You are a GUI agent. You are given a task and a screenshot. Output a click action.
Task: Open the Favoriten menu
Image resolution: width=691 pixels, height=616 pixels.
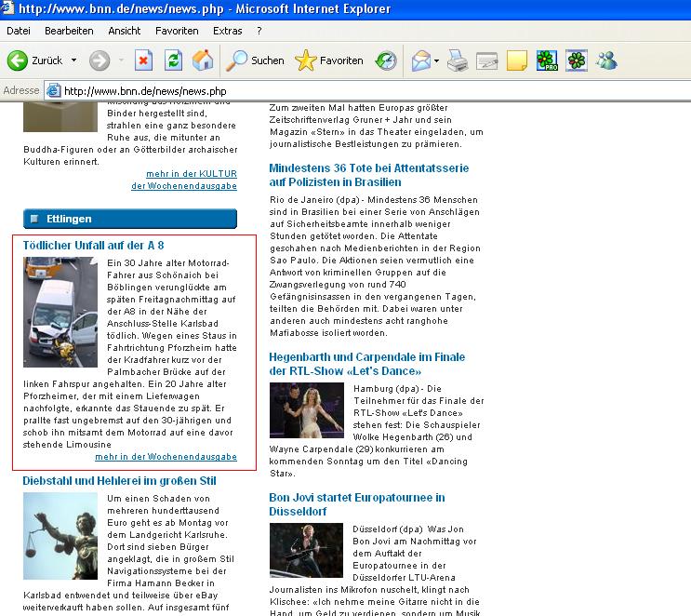pos(177,31)
